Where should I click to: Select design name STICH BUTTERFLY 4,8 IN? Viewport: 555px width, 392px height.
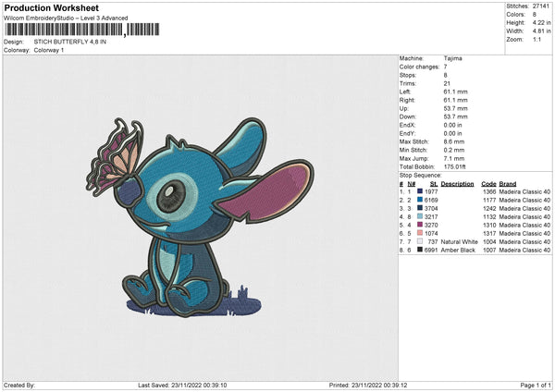(x=70, y=42)
